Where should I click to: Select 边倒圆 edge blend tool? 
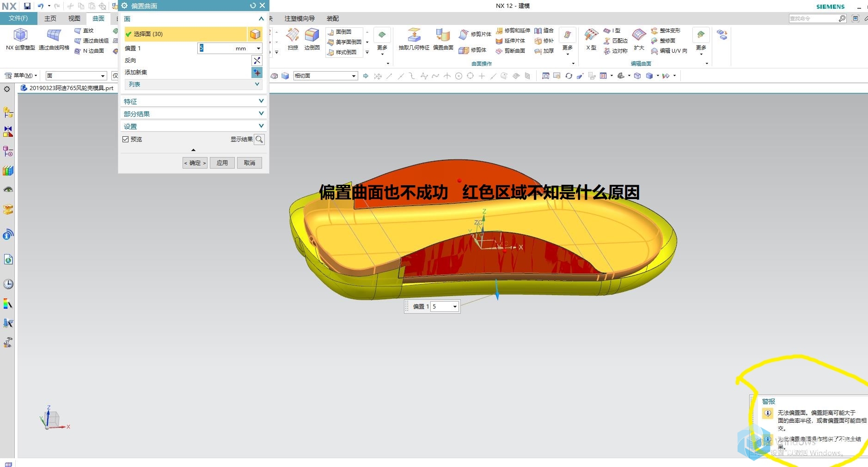312,39
